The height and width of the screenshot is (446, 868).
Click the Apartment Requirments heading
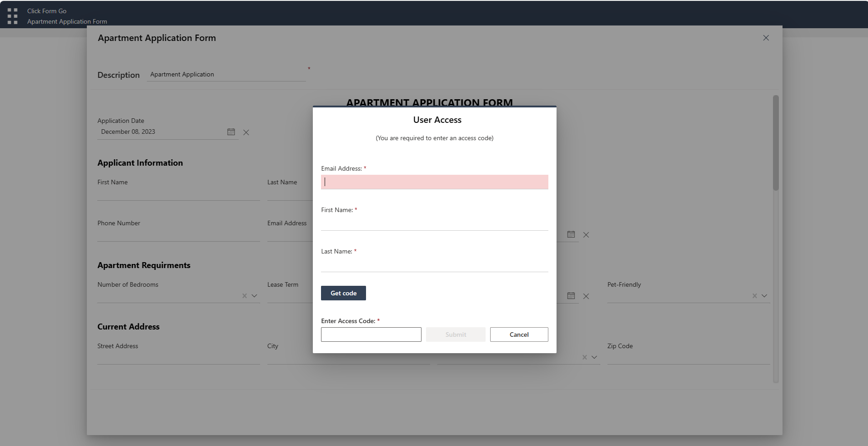[144, 265]
